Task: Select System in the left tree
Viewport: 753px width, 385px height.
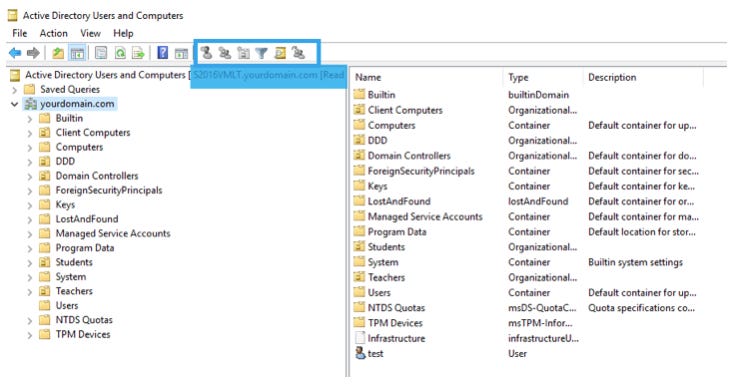Action: [71, 277]
